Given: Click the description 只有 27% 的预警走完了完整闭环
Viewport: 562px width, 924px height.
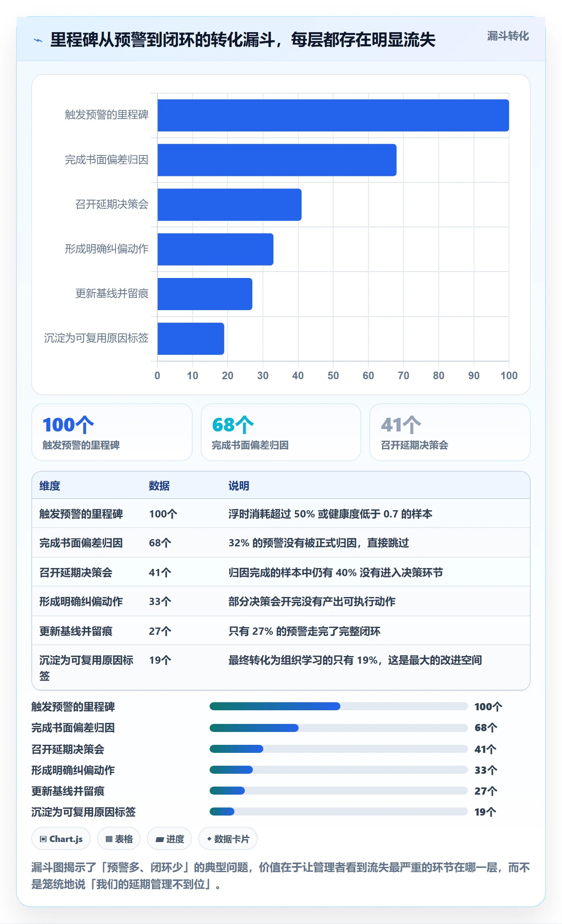Looking at the screenshot, I should click(304, 631).
